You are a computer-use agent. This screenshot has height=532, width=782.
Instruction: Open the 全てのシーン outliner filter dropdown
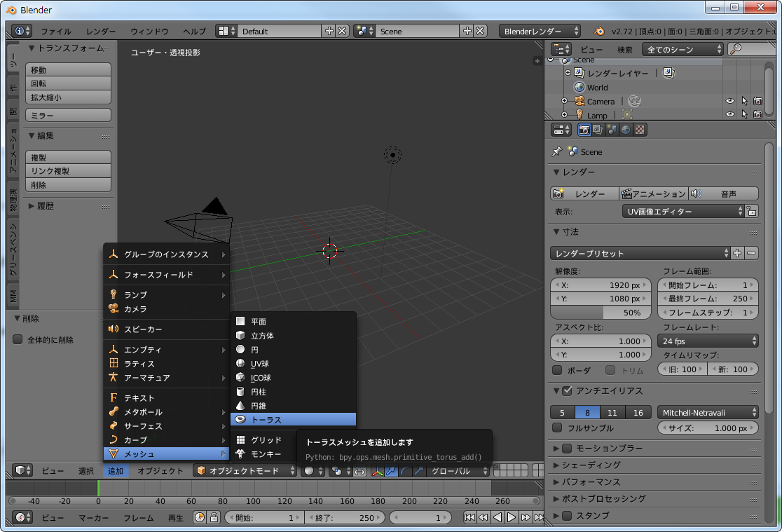click(x=682, y=49)
